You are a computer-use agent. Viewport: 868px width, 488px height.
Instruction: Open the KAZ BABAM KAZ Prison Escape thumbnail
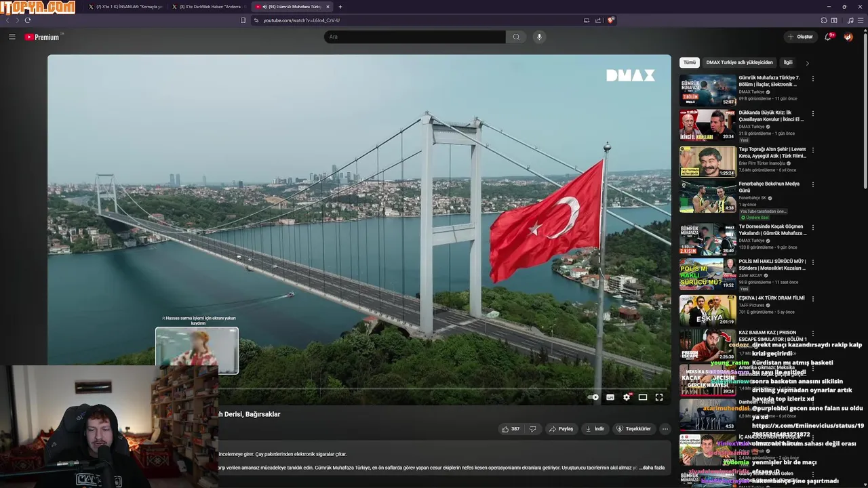coord(708,345)
